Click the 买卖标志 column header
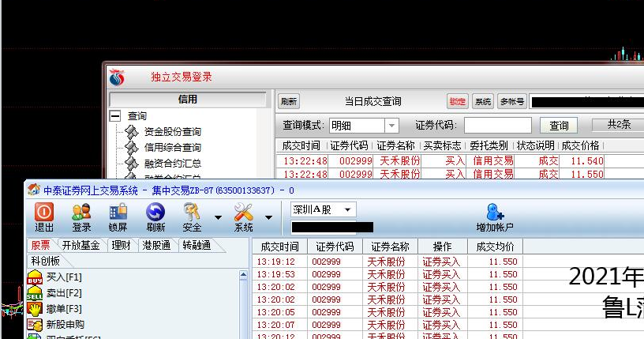 (x=442, y=145)
